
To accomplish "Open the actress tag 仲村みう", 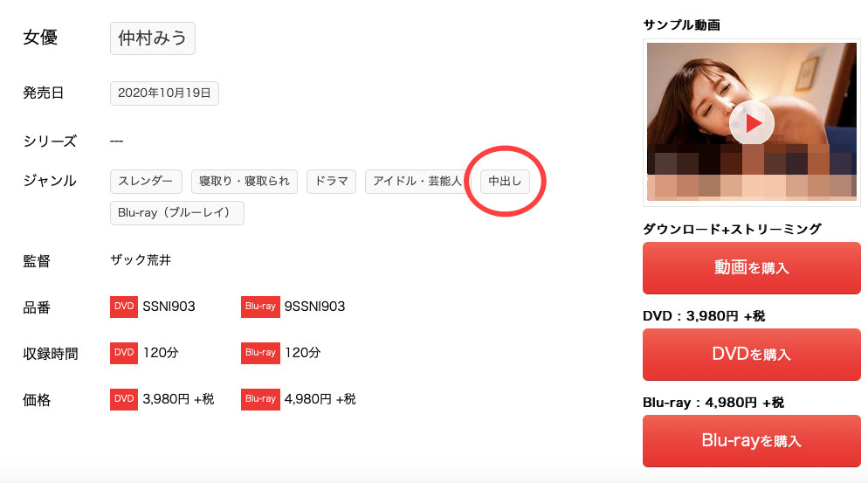I will (153, 39).
